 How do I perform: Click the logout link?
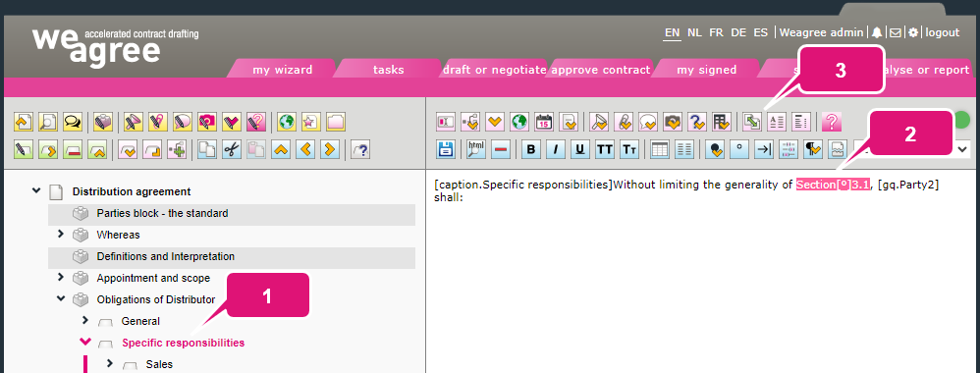(942, 32)
